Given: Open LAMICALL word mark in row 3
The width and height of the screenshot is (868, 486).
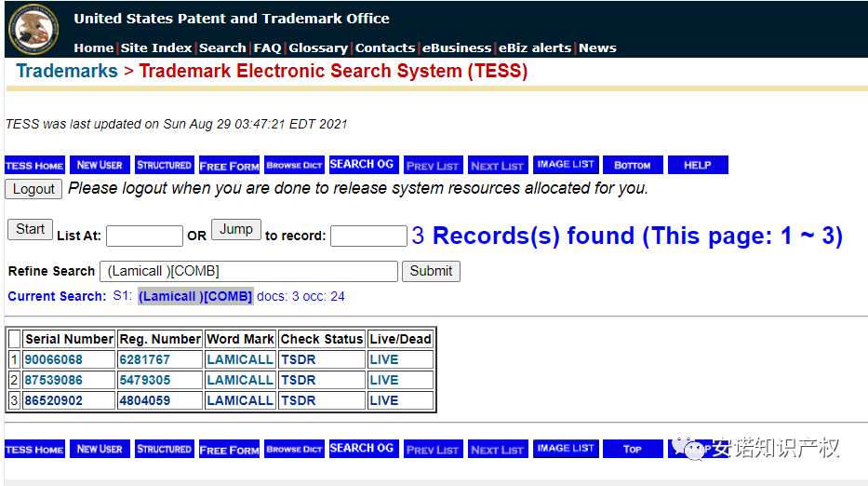Looking at the screenshot, I should [x=240, y=400].
